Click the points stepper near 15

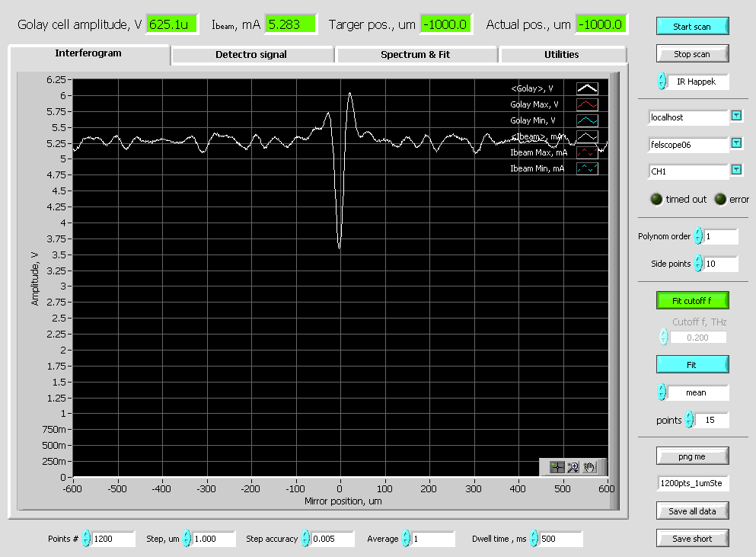(x=690, y=419)
